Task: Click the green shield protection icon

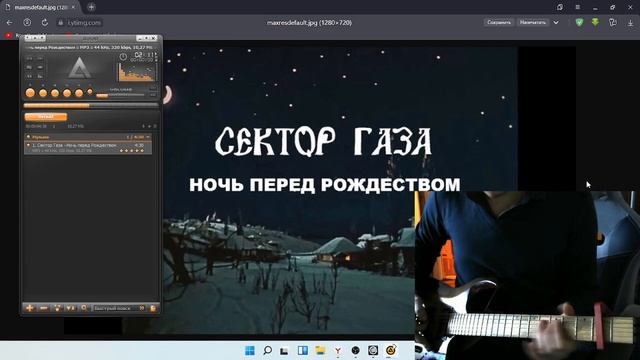Action: [x=579, y=22]
